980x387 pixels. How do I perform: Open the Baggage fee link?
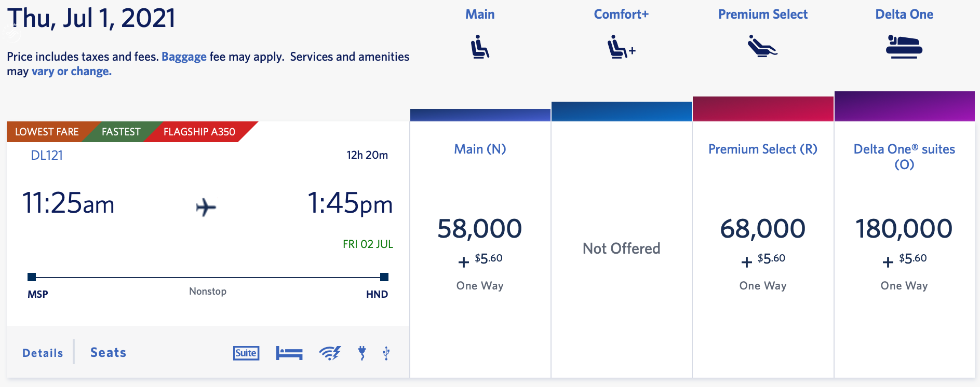click(x=184, y=56)
